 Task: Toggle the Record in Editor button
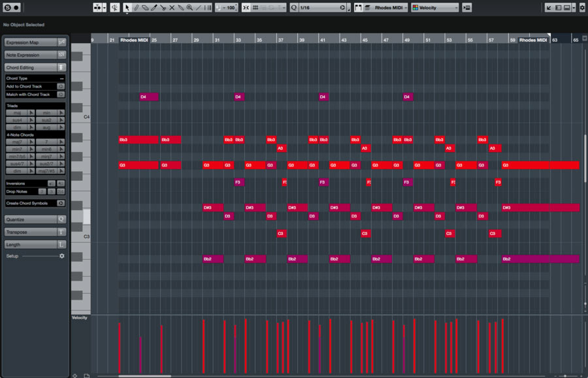(x=16, y=7)
